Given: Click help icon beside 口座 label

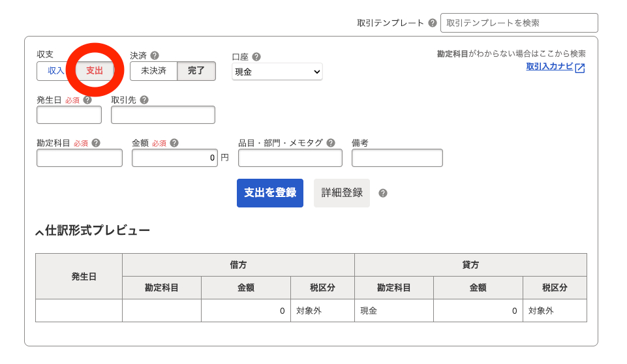Looking at the screenshot, I should click(x=256, y=57).
